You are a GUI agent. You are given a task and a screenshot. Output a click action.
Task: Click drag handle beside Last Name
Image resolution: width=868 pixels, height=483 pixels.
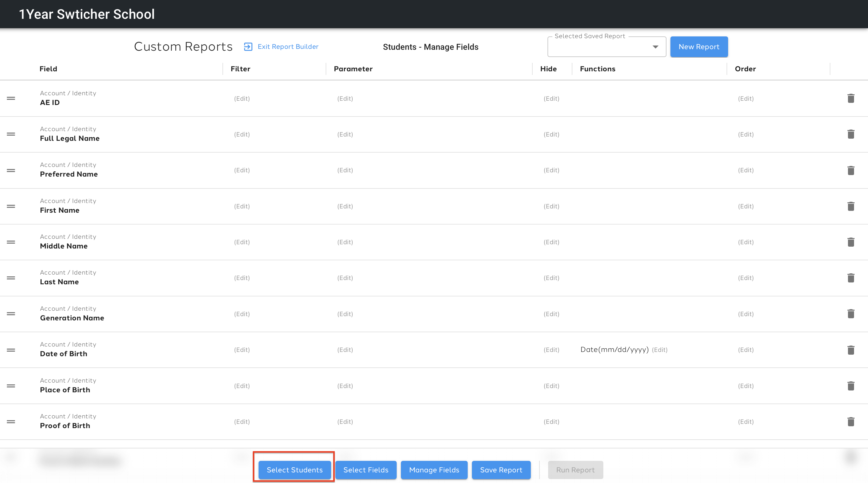pos(11,278)
